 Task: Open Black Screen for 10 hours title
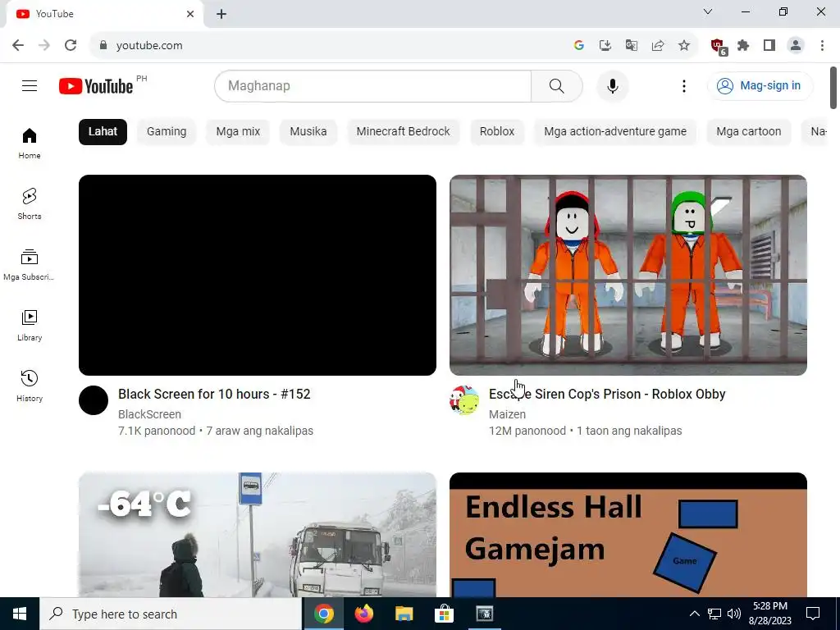[214, 394]
